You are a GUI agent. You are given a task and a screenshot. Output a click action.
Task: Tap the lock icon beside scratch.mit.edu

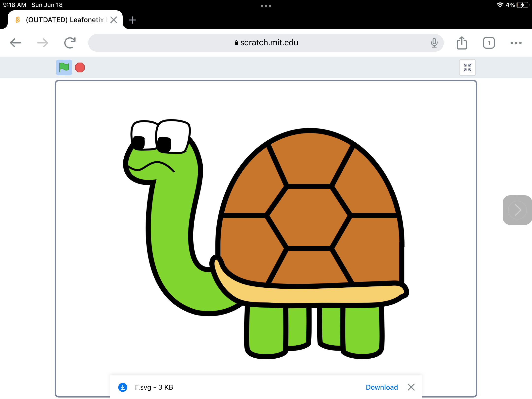236,43
